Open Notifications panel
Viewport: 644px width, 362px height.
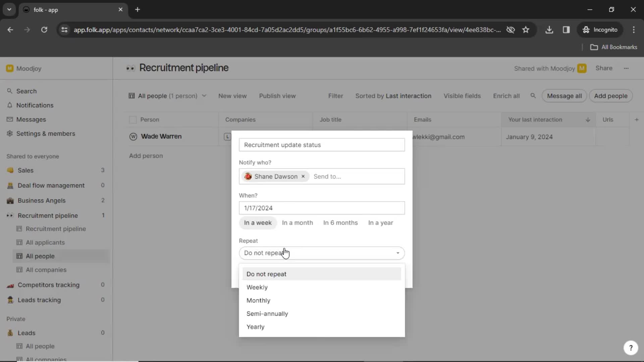point(35,105)
